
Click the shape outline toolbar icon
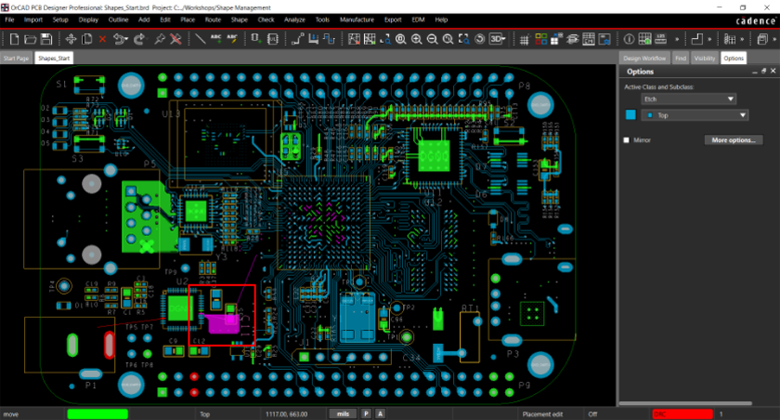click(697, 39)
